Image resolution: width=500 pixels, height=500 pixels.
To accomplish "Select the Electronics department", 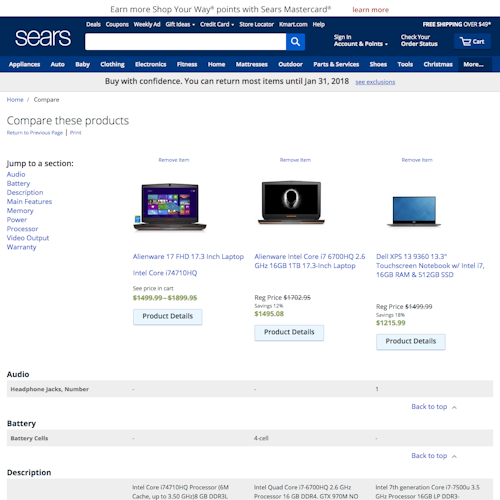I will 150,64.
